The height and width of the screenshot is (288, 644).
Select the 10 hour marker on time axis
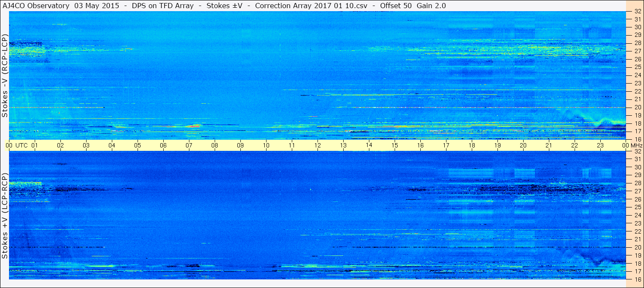pyautogui.click(x=266, y=145)
